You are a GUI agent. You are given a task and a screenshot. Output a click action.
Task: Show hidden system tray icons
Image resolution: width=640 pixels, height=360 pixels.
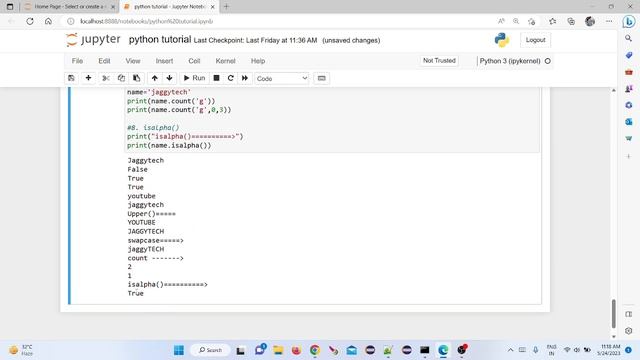(510, 350)
